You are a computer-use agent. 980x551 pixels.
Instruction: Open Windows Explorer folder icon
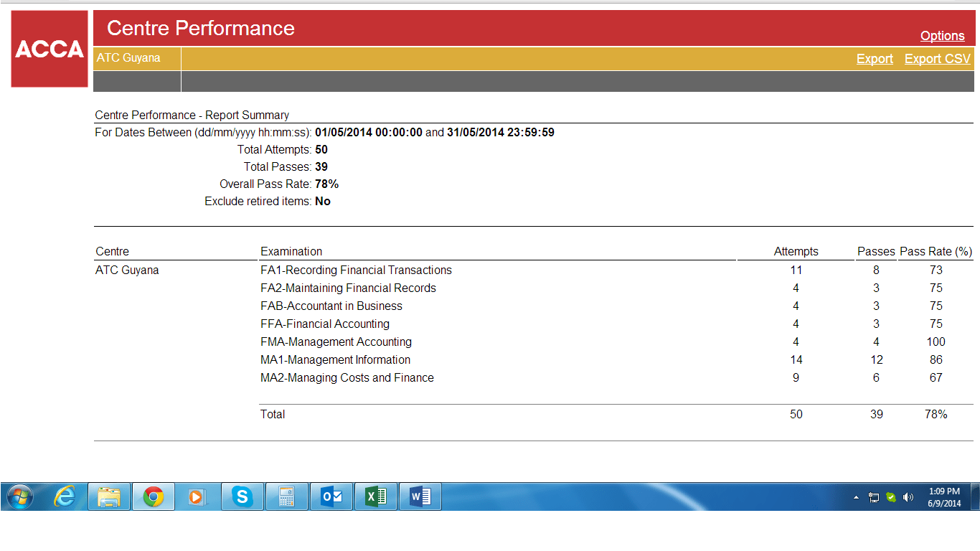point(109,496)
